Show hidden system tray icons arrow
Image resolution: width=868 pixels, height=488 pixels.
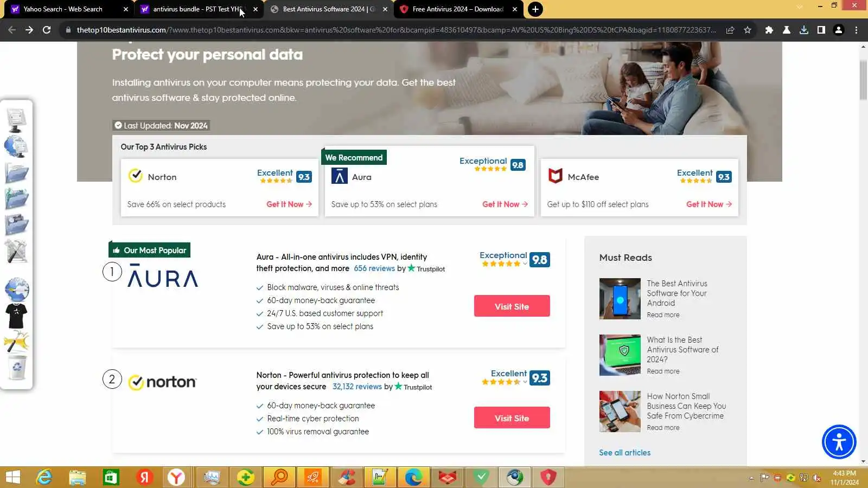tap(751, 478)
